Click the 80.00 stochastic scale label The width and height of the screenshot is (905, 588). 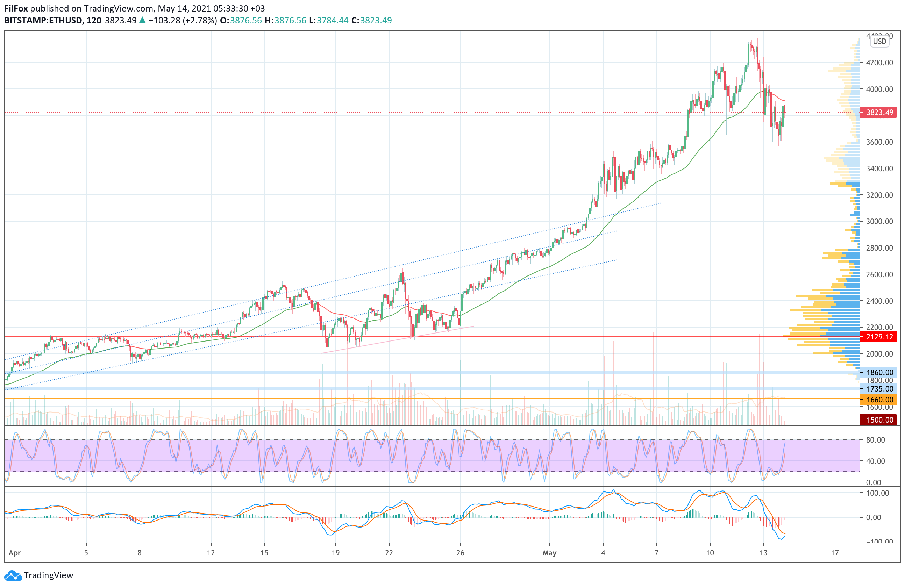click(875, 440)
